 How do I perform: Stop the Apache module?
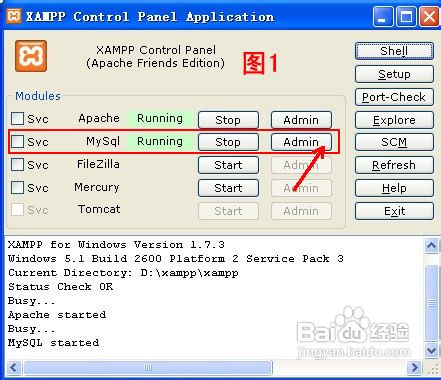click(x=228, y=120)
